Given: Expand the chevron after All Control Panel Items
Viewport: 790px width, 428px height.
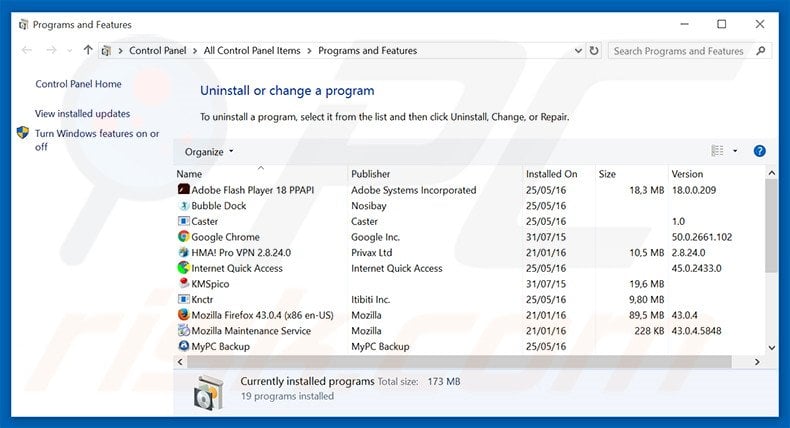Looking at the screenshot, I should (x=309, y=51).
